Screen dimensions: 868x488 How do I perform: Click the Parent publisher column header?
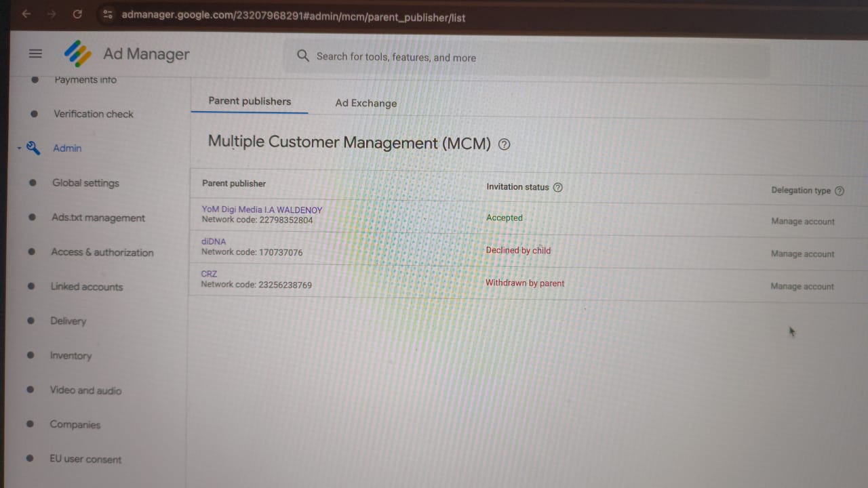[234, 184]
